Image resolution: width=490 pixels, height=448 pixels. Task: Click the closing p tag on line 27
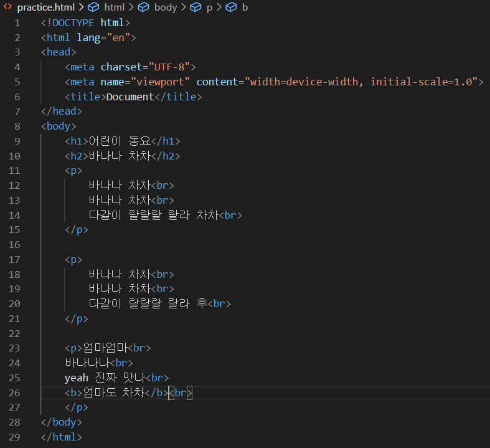pyautogui.click(x=77, y=407)
